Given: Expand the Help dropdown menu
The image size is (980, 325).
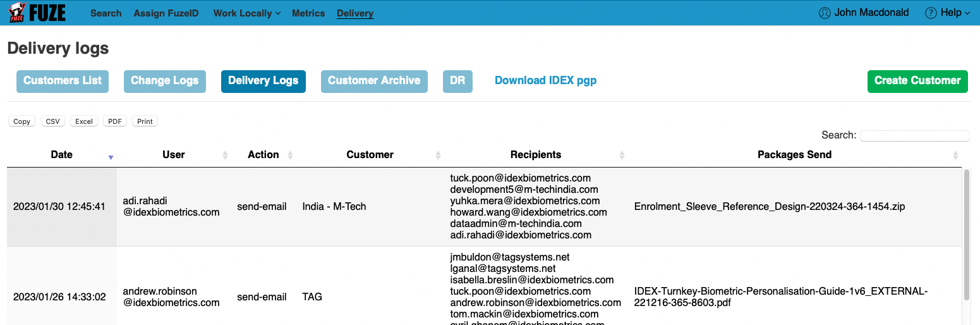Looking at the screenshot, I should (x=947, y=13).
